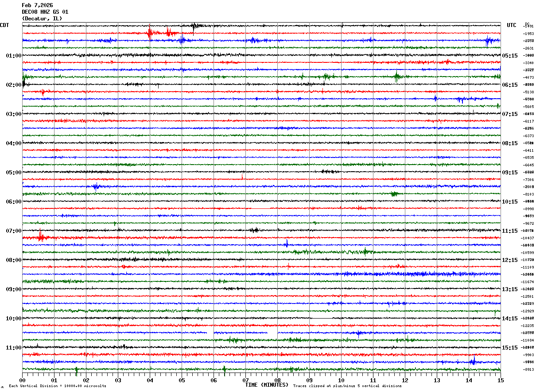Select DC offset value -7306
Screen dimensions: 536x392
[x=528, y=180]
